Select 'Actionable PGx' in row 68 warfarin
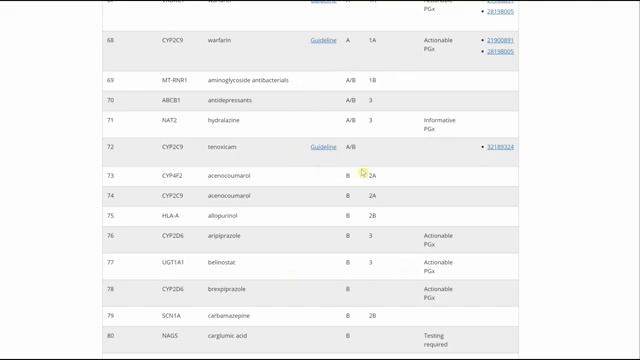 (438, 44)
